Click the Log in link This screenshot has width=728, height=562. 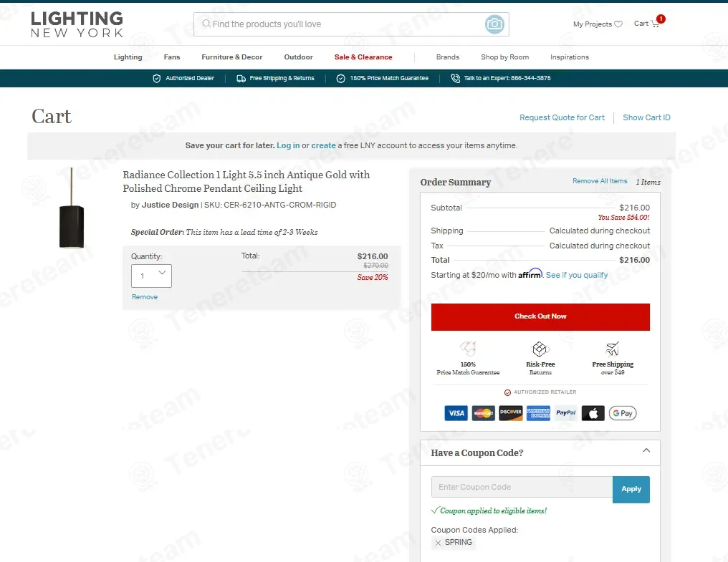[288, 146]
